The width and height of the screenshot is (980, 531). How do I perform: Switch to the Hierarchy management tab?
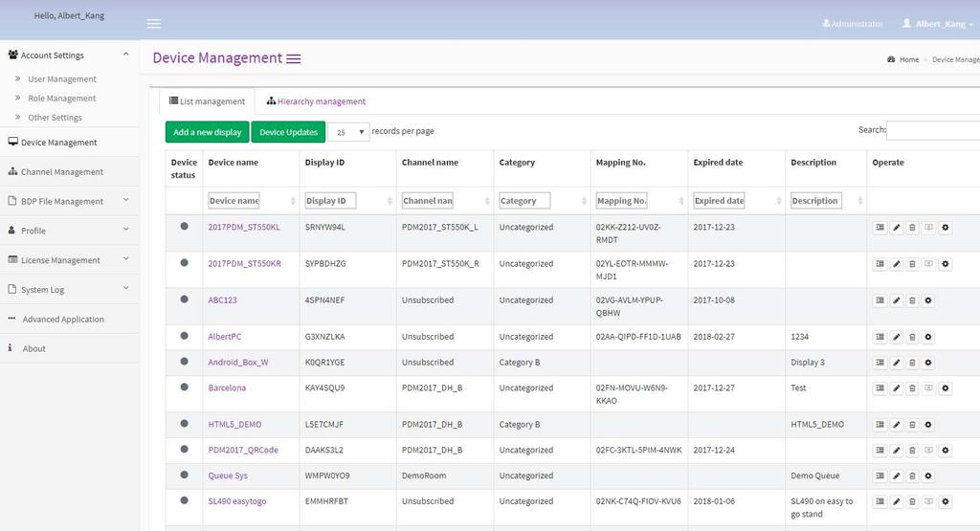coord(316,101)
